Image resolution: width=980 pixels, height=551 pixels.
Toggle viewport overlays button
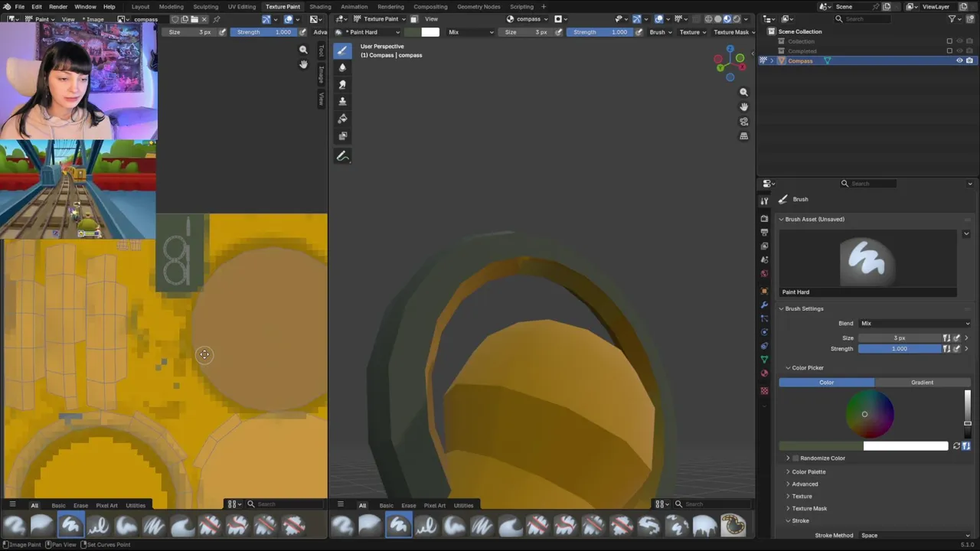click(x=658, y=19)
